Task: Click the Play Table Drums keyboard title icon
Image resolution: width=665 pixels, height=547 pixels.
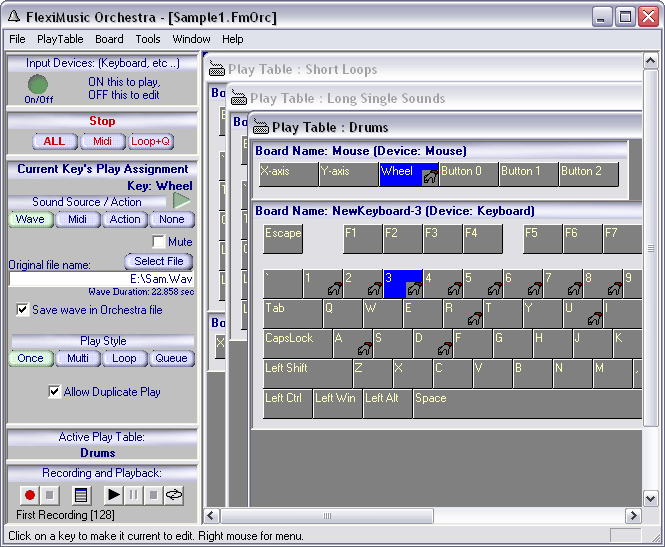Action: point(260,127)
